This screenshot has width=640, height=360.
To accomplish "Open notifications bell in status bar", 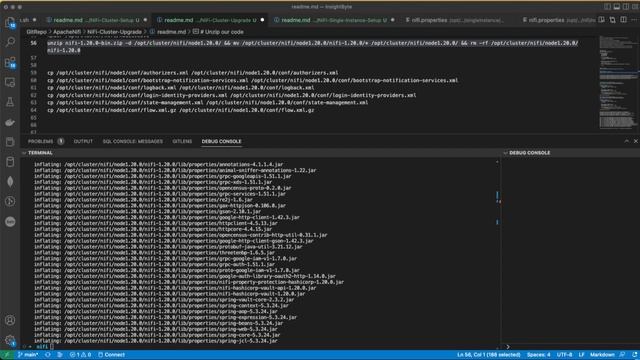I will pos(634,355).
